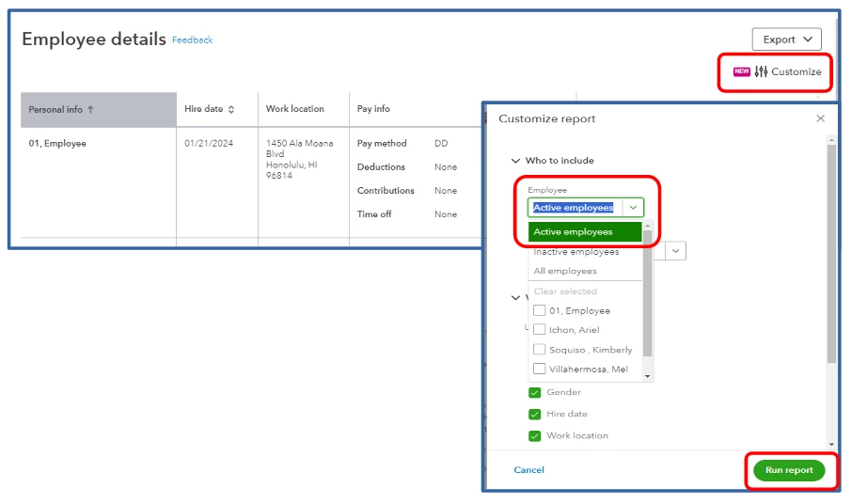The height and width of the screenshot is (504, 851).
Task: Tick the Soquiso, Kimberly checkbox
Action: tap(540, 350)
